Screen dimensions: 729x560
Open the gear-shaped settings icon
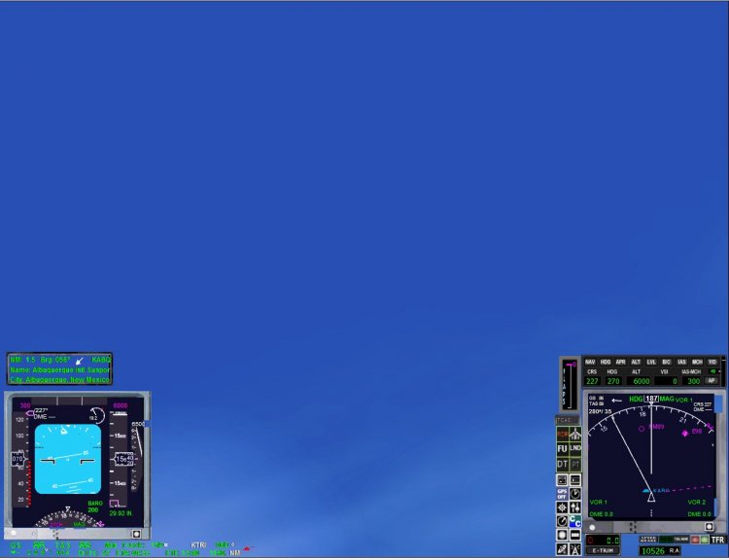tap(562, 507)
